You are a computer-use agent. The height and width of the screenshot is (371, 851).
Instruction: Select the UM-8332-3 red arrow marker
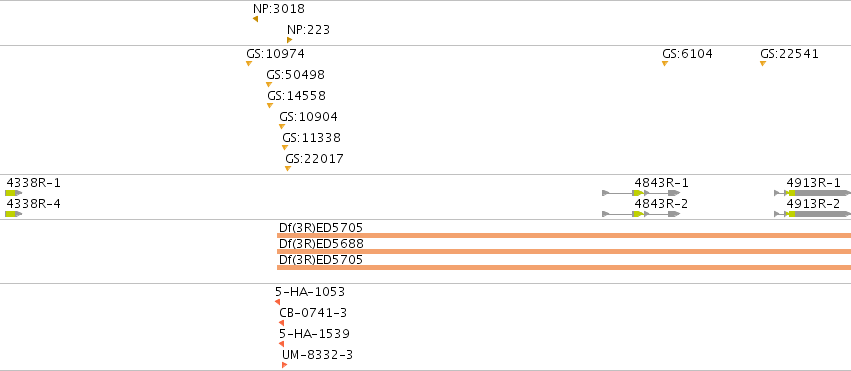click(x=284, y=365)
